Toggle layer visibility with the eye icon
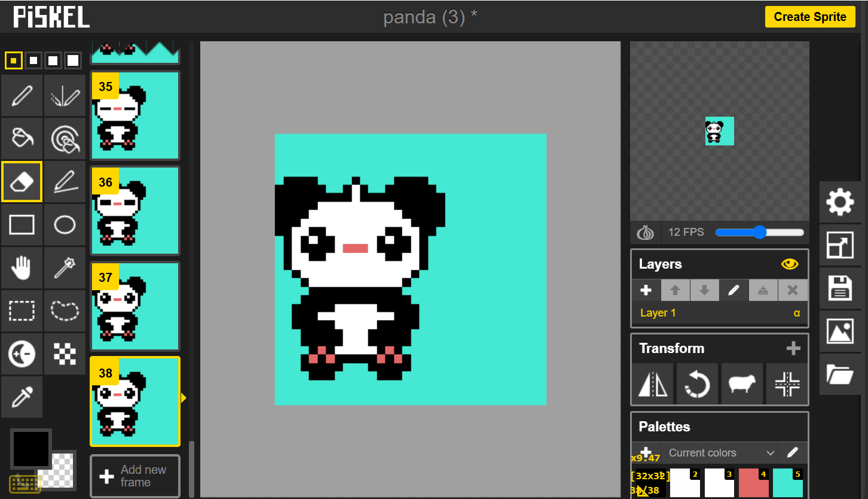The height and width of the screenshot is (499, 868). point(790,264)
